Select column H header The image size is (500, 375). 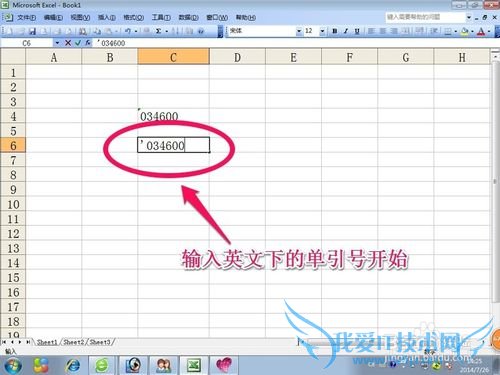click(x=462, y=57)
